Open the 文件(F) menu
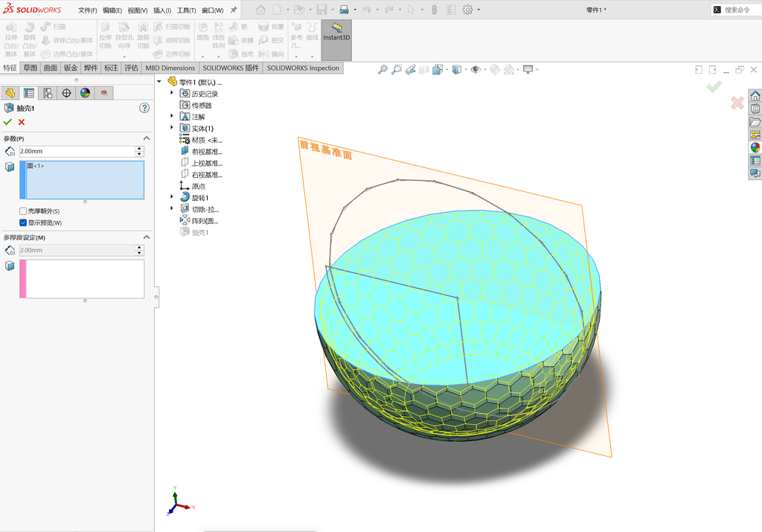 coord(88,10)
